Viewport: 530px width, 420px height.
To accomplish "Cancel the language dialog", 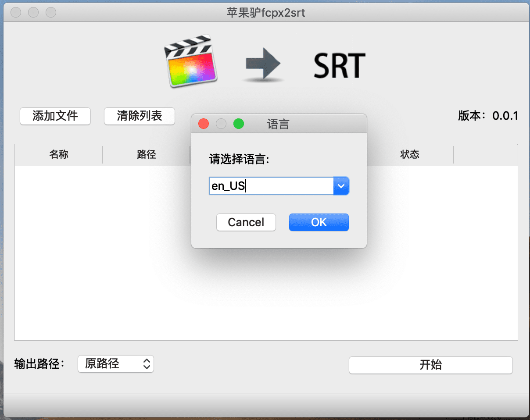I will 246,222.
